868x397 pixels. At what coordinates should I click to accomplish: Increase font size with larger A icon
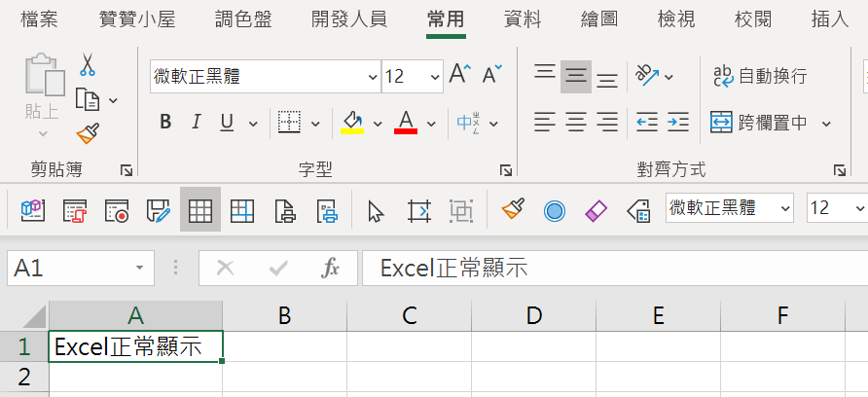[x=460, y=75]
